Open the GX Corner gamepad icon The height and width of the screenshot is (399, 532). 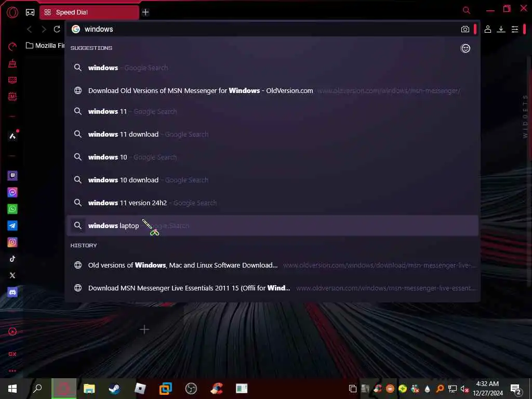click(x=30, y=12)
